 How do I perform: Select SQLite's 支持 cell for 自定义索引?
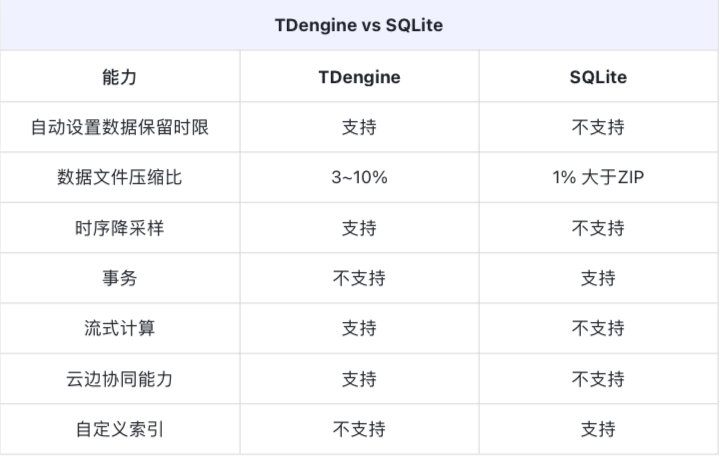pos(598,430)
